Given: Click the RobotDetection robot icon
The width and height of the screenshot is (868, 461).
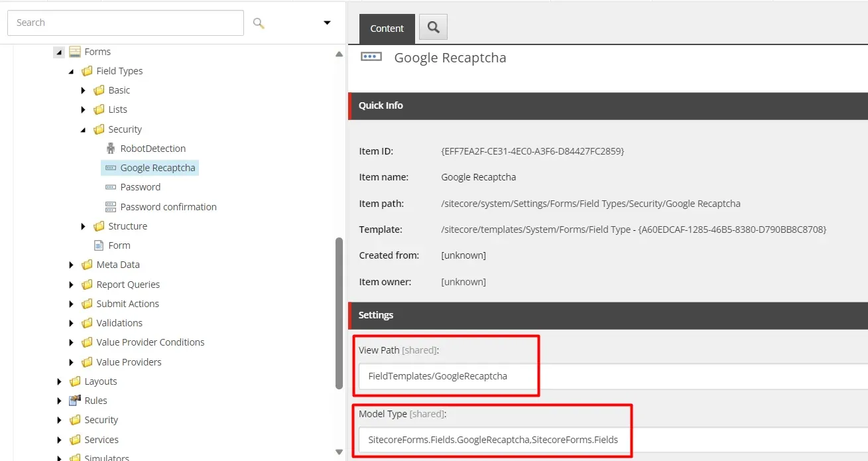Looking at the screenshot, I should point(111,149).
